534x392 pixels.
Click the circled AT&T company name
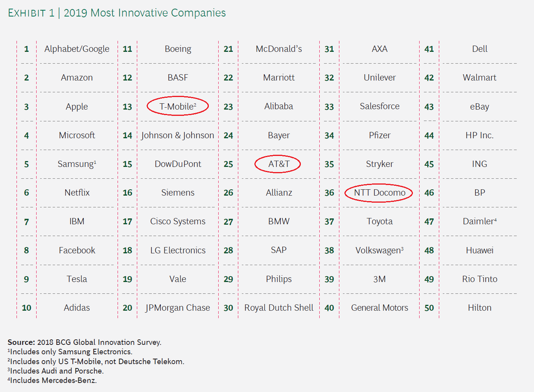coord(278,164)
